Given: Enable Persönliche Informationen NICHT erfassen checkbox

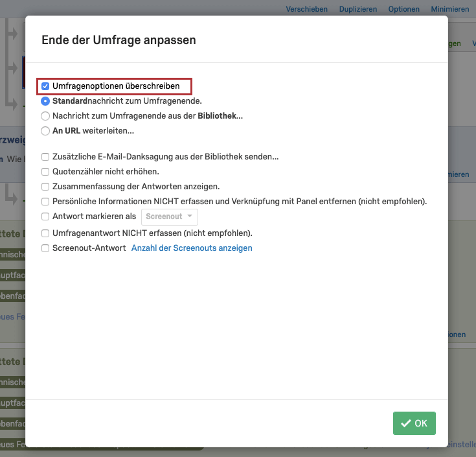Looking at the screenshot, I should (45, 202).
